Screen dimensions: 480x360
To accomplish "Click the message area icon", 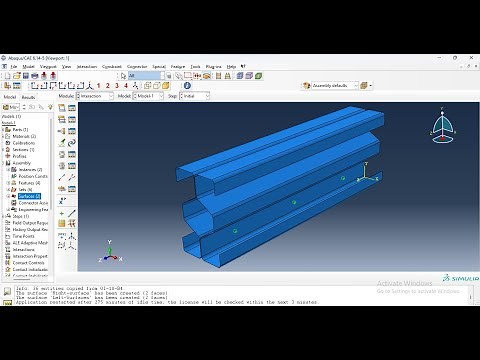I will pos(7,292).
